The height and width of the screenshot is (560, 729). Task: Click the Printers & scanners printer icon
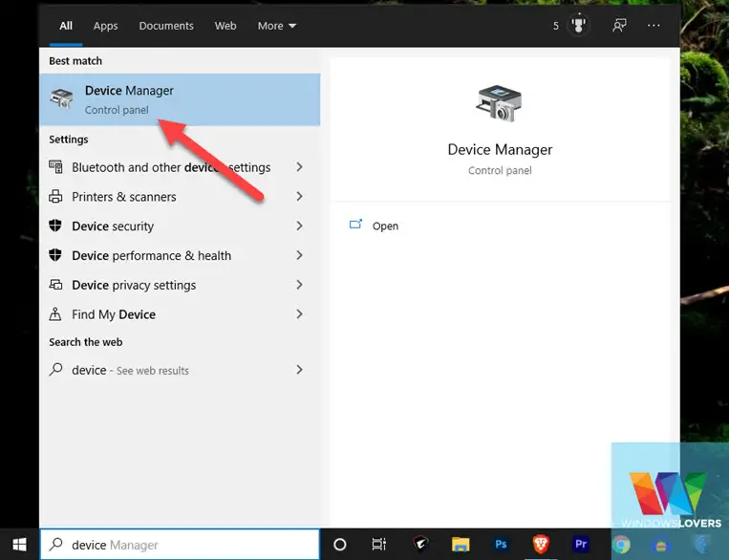55,196
